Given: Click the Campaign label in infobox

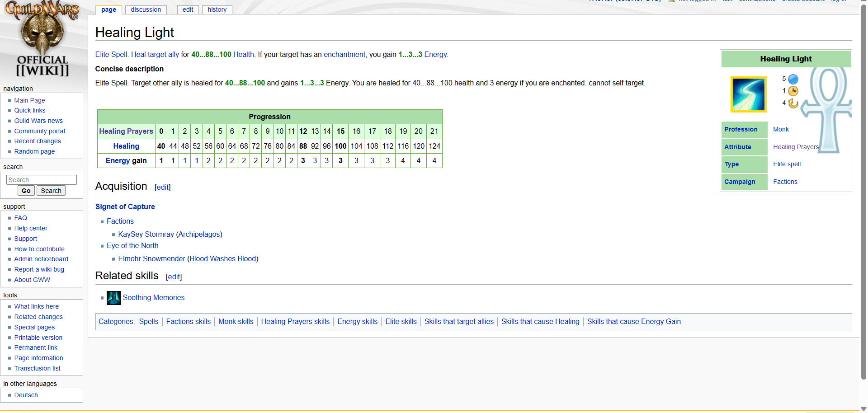Looking at the screenshot, I should coord(740,182).
